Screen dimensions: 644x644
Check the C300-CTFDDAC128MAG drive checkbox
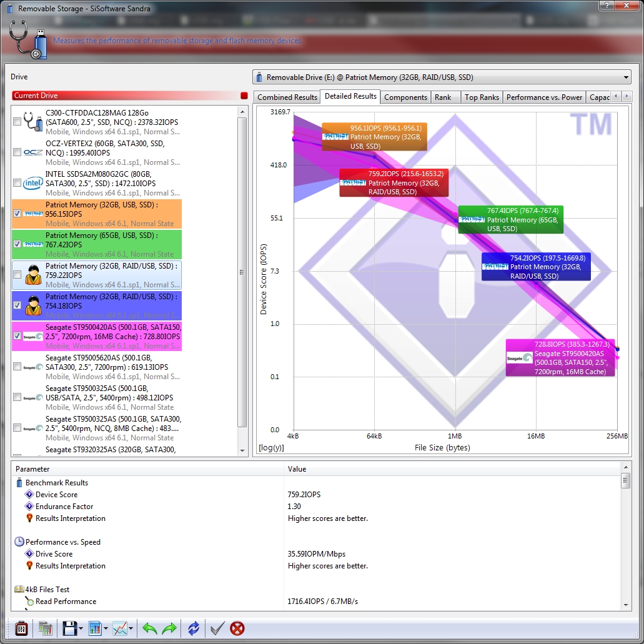click(x=17, y=122)
